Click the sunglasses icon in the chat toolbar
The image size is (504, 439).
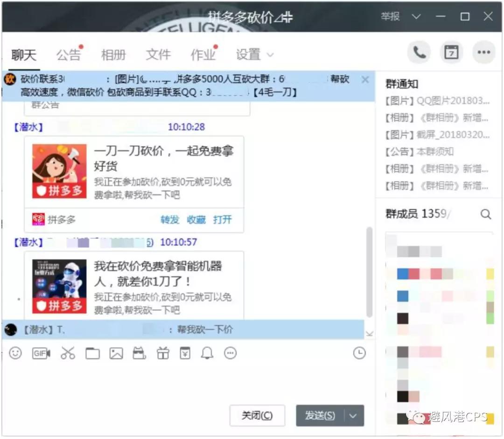[x=139, y=354]
